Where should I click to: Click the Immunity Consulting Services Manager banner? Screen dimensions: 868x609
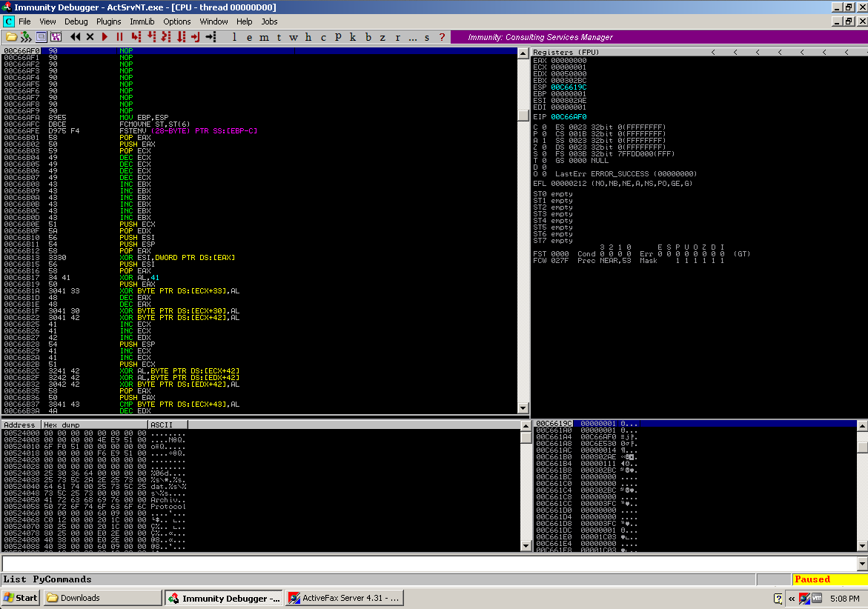click(659, 37)
